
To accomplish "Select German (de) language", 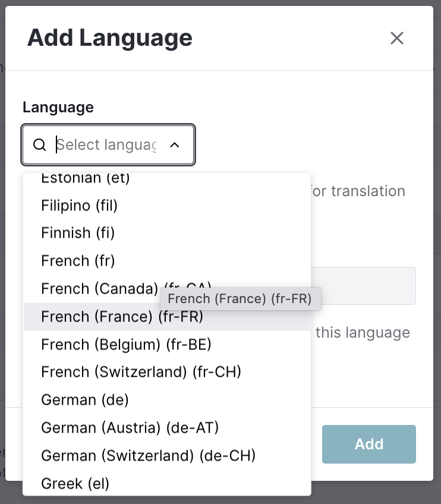I will pos(167,400).
